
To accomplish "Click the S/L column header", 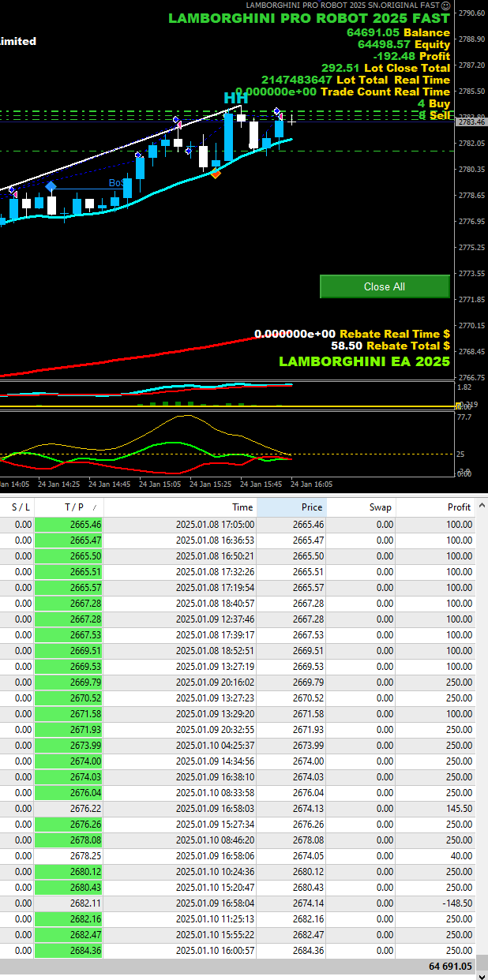I will point(20,507).
